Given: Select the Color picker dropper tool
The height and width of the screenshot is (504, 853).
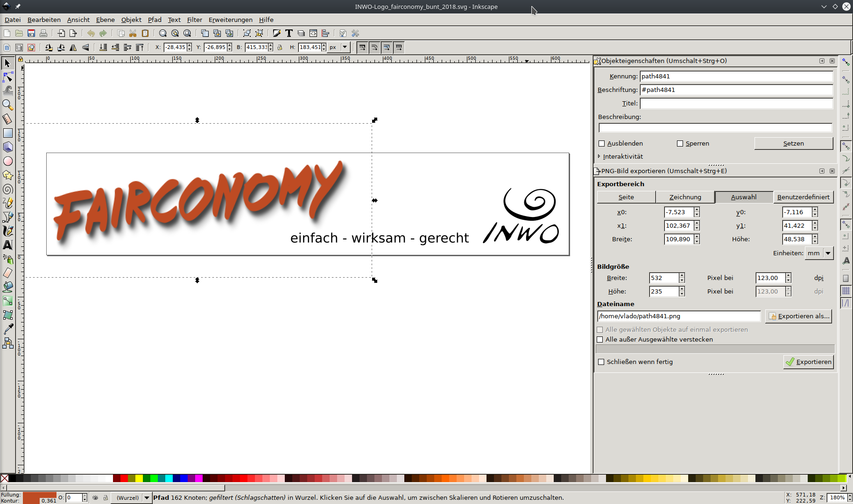Looking at the screenshot, I should (x=8, y=329).
